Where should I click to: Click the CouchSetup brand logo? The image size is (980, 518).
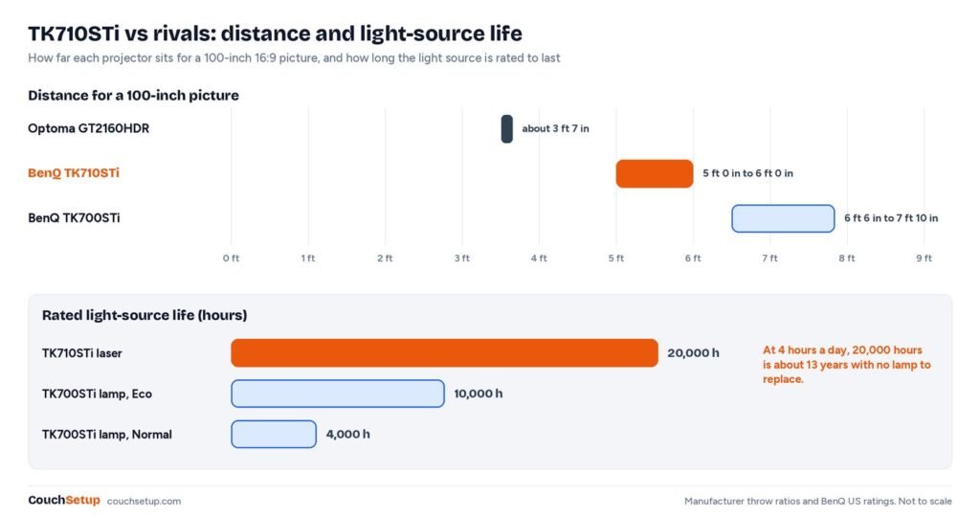pos(64,501)
